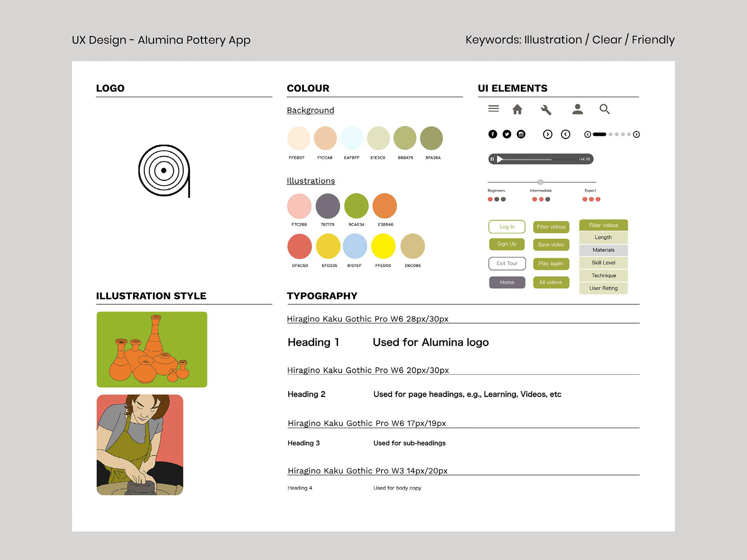
Task: Click the lighter Filter videos button
Action: click(x=551, y=227)
